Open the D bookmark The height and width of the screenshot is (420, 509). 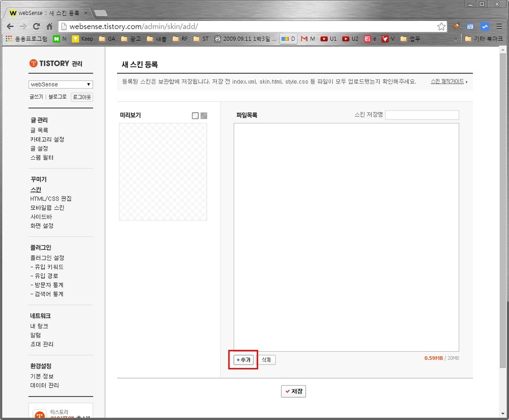click(288, 39)
